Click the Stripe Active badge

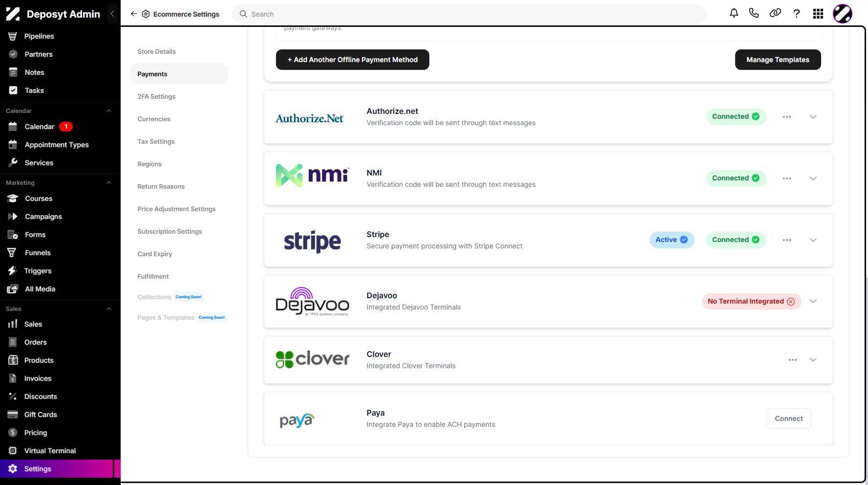[x=672, y=240]
